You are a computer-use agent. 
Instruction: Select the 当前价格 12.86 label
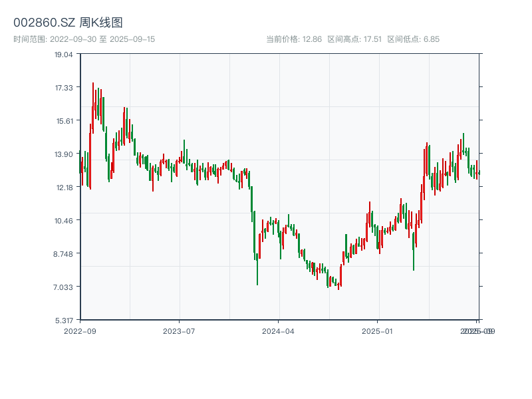point(294,39)
